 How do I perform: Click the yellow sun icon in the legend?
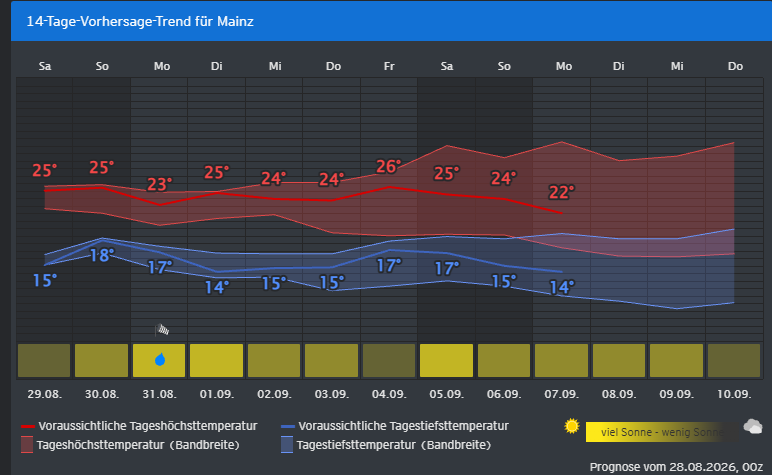pyautogui.click(x=572, y=426)
